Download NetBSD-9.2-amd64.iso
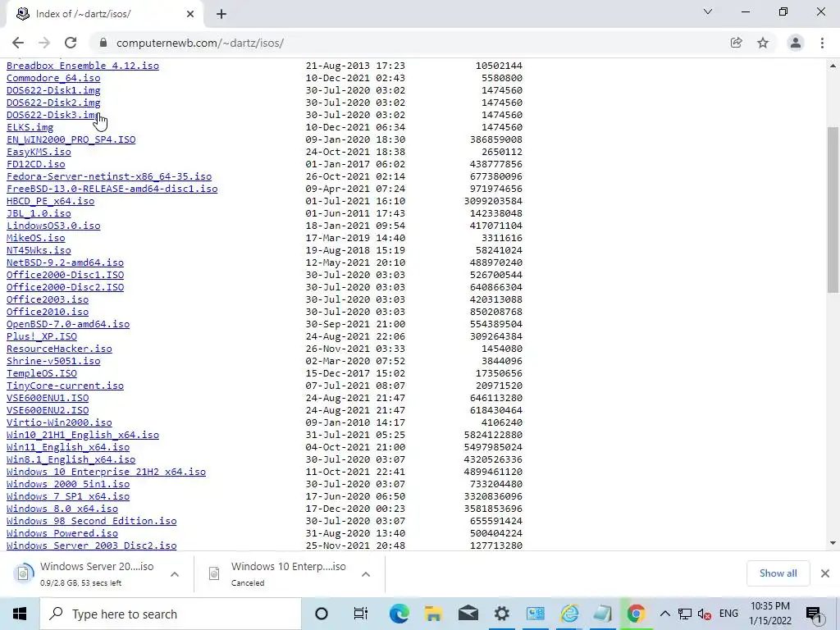The height and width of the screenshot is (630, 840). (65, 262)
